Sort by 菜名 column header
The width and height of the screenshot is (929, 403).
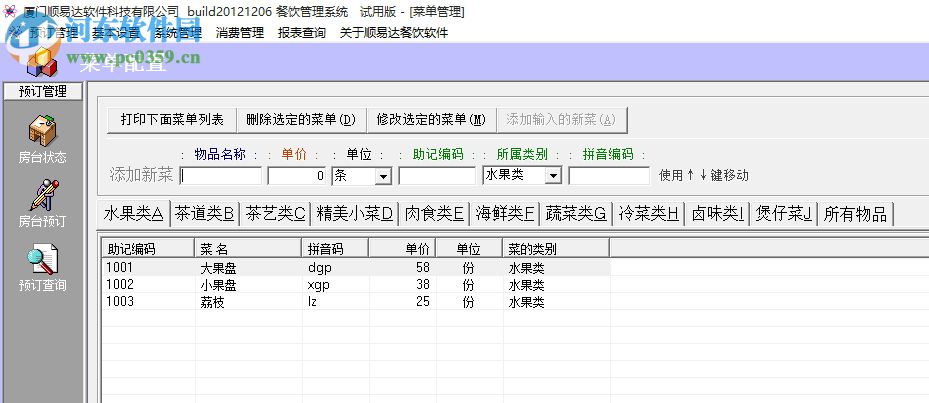(248, 248)
